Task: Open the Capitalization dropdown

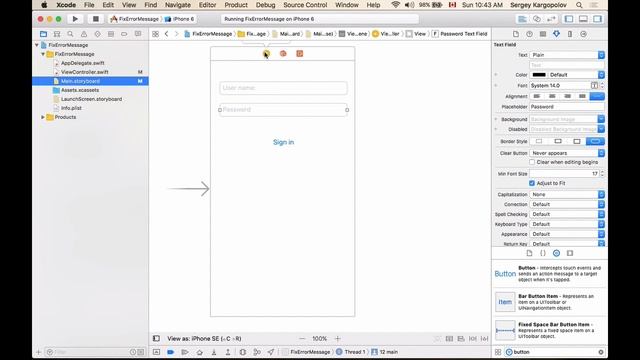Action: [567, 195]
